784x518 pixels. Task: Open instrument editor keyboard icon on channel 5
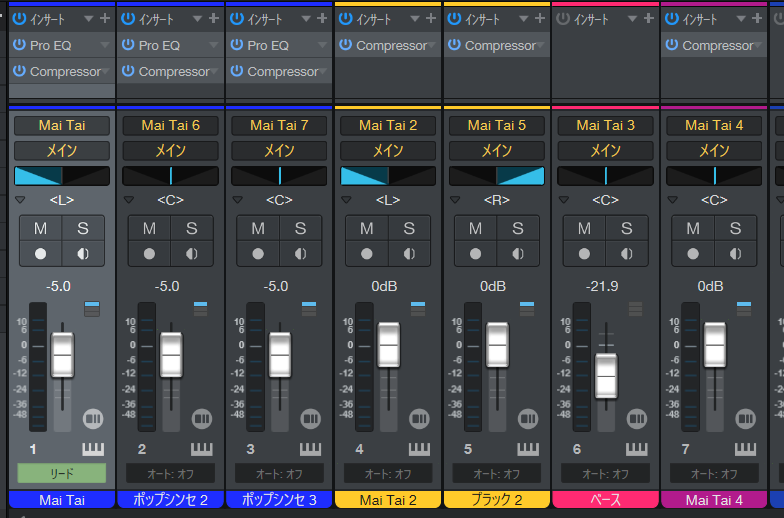[528, 449]
